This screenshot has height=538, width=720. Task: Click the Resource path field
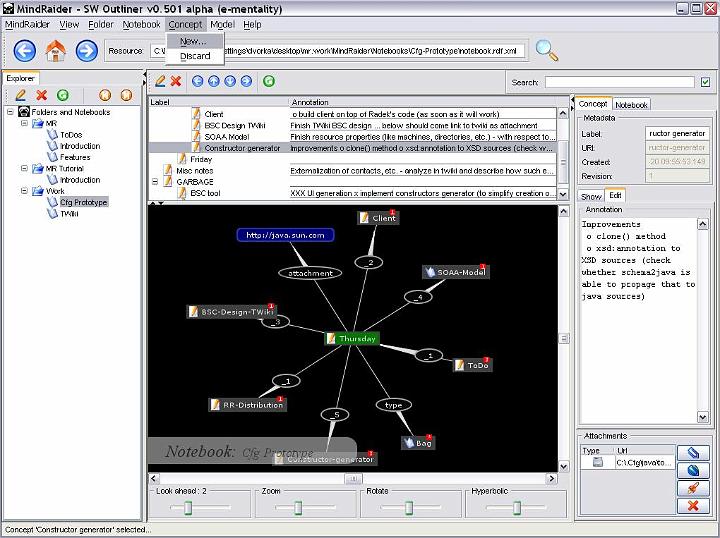337,50
